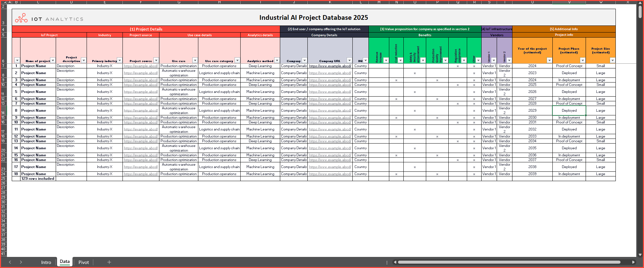Screen dimensions: 644x268
Task: Open Company URL filter dropdown
Action: click(349, 60)
